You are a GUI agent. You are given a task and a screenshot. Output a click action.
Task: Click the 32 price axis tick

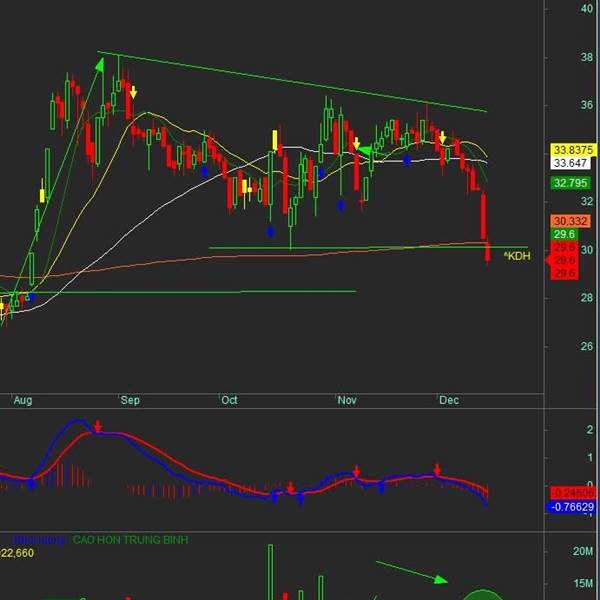click(x=587, y=201)
